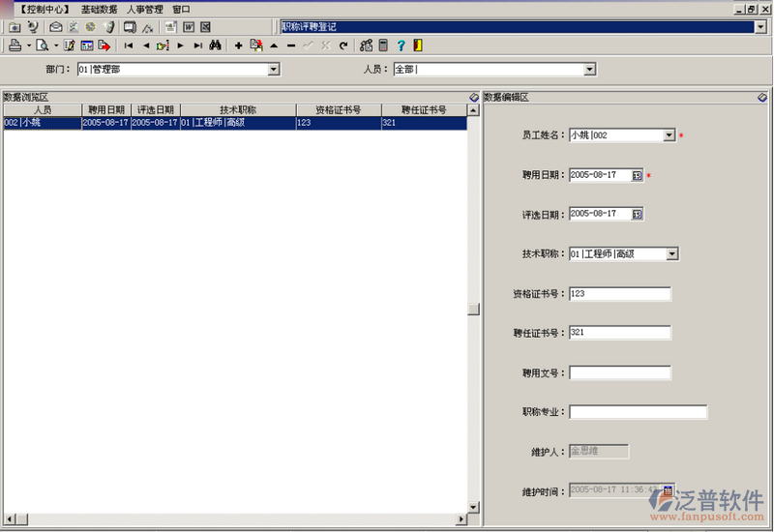The image size is (774, 532).
Task: Open the 基础数据 menu
Action: coord(100,9)
